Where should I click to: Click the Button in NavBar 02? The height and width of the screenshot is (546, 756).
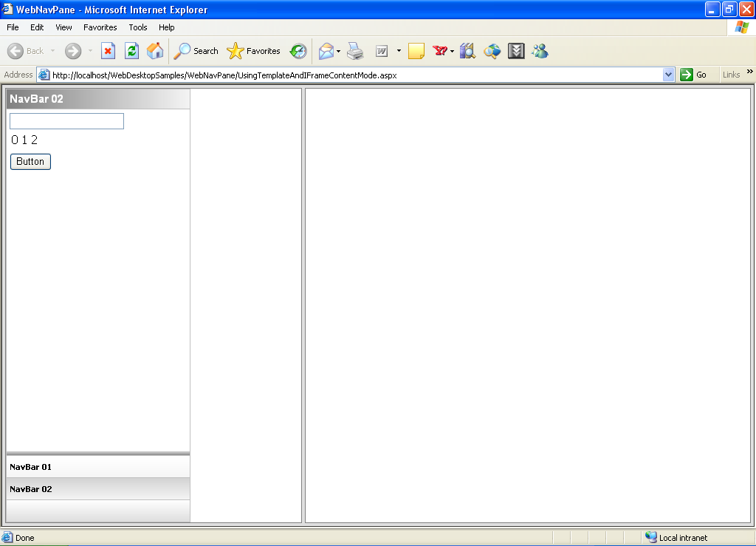[30, 162]
